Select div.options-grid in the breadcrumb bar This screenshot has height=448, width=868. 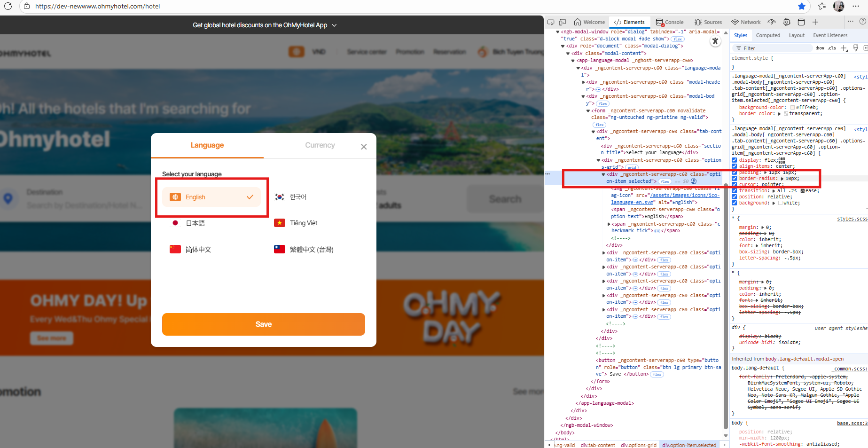(x=639, y=445)
